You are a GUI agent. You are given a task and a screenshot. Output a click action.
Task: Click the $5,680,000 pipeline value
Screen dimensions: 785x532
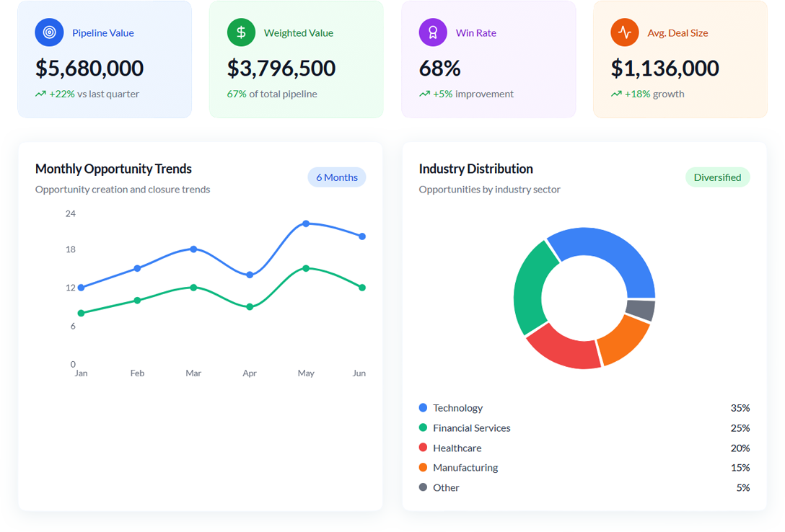[89, 68]
